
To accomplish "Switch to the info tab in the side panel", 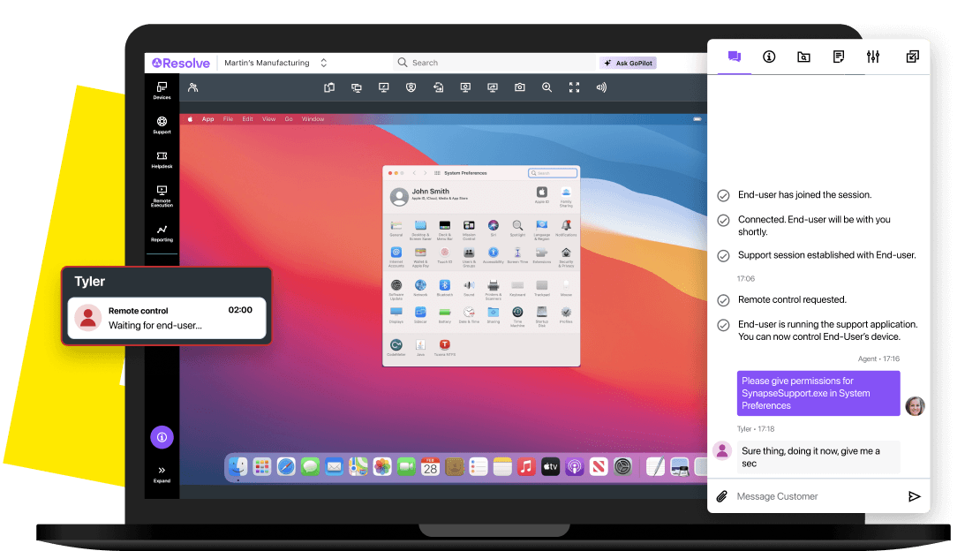I will [769, 57].
